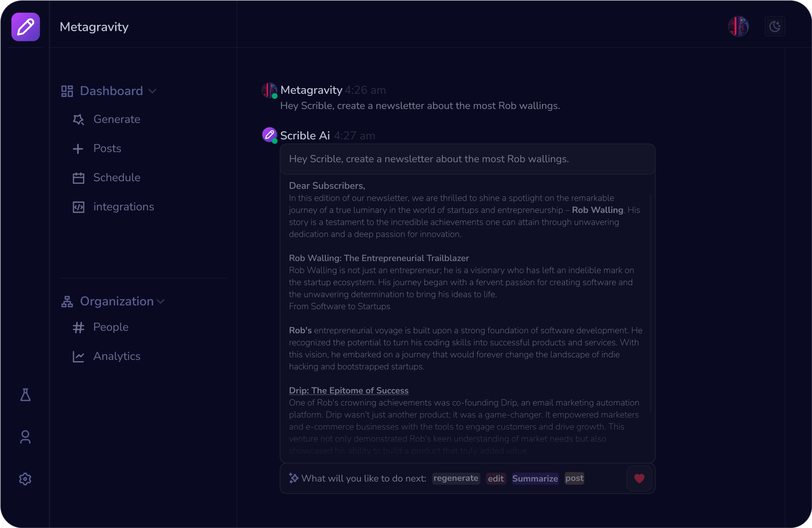Click the 'Dear Subscribers,' greeting
812x528 pixels.
coord(327,186)
